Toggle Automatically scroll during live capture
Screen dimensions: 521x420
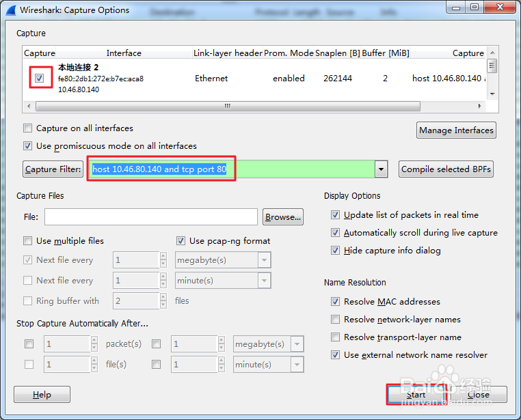[x=335, y=233]
